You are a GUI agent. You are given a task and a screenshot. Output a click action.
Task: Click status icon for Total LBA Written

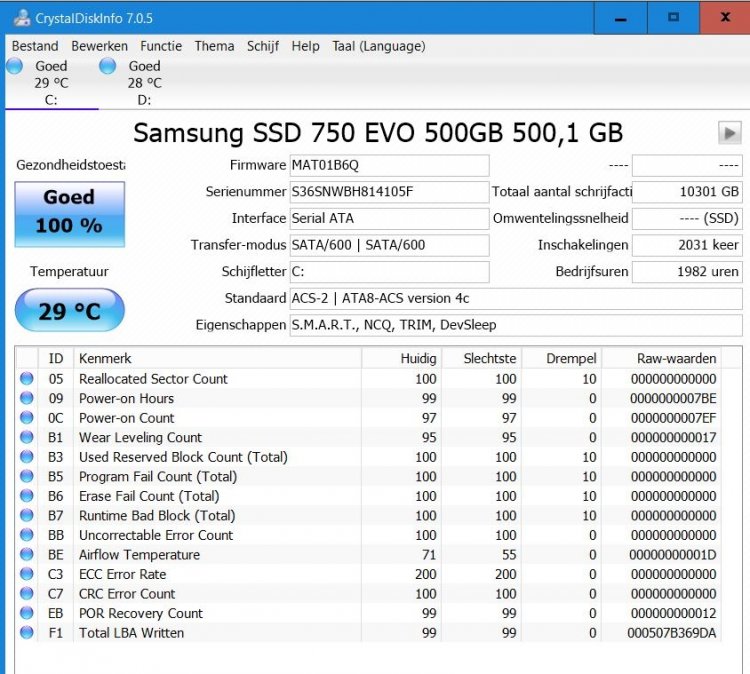(x=26, y=633)
